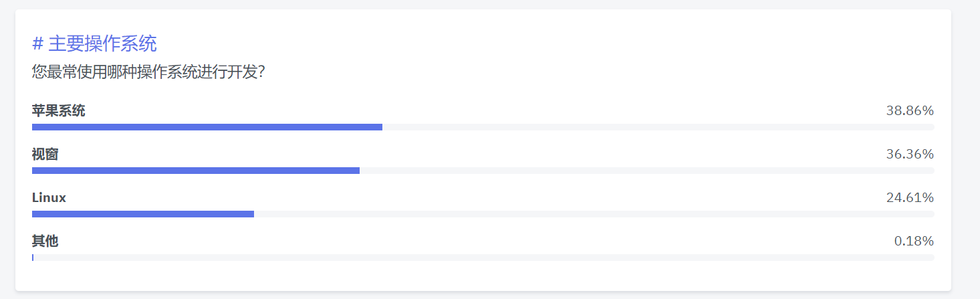Select the Linux option label
Viewport: 980px width, 299px height.
[49, 198]
